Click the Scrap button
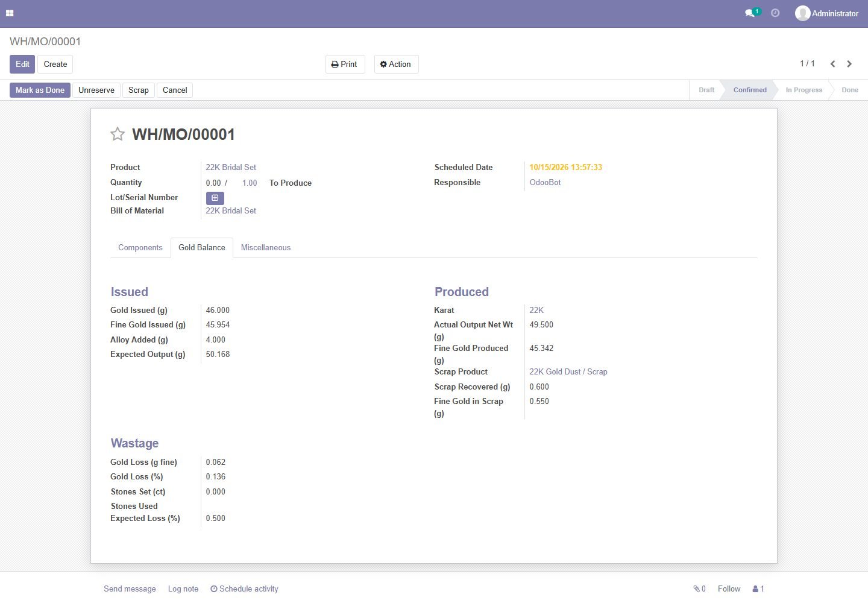The image size is (868, 603). (x=139, y=90)
